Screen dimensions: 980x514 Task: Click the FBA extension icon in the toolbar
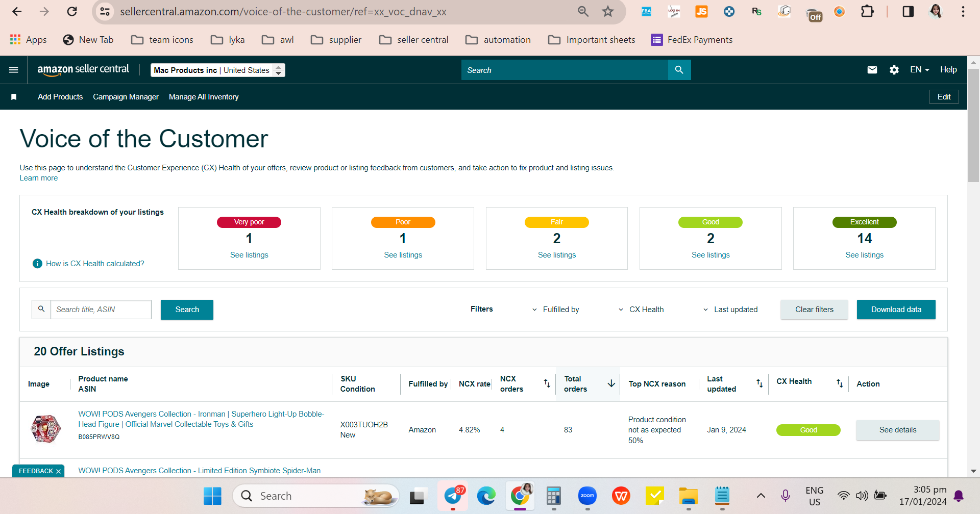click(646, 11)
